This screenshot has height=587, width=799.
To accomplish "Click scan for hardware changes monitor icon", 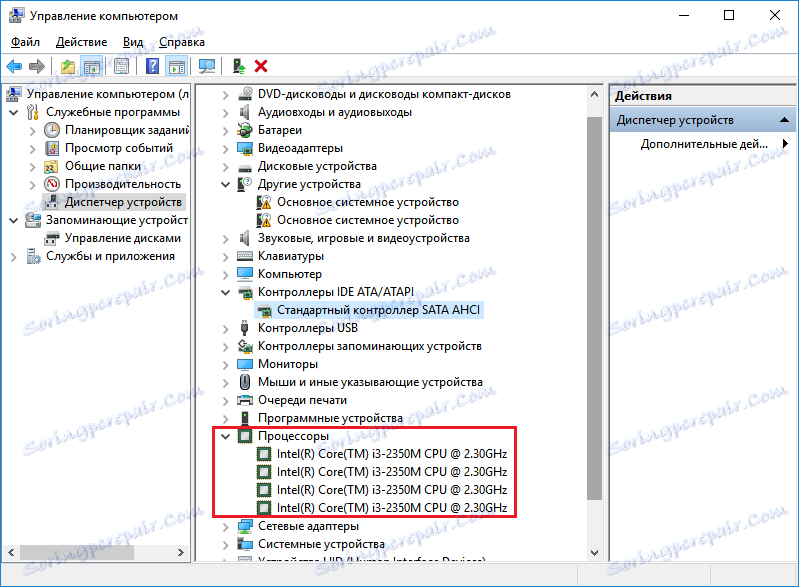I will [207, 66].
